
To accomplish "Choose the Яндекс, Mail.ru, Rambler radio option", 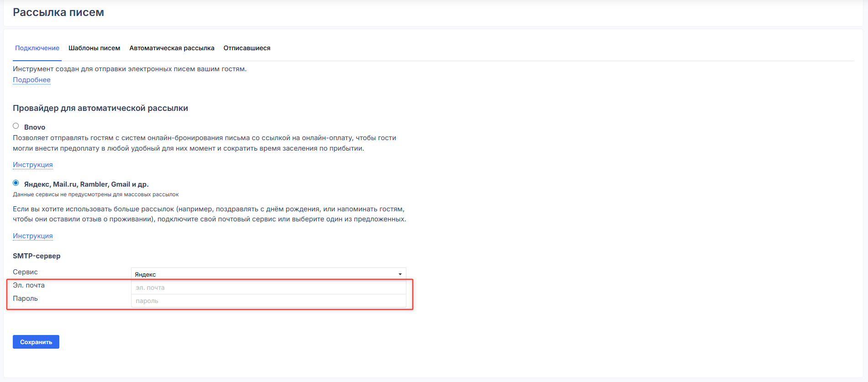I will pyautogui.click(x=16, y=183).
